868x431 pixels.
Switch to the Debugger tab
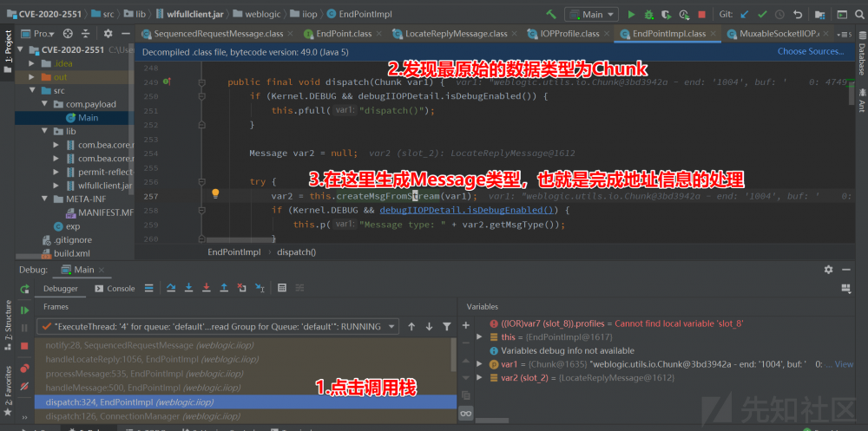(x=61, y=288)
